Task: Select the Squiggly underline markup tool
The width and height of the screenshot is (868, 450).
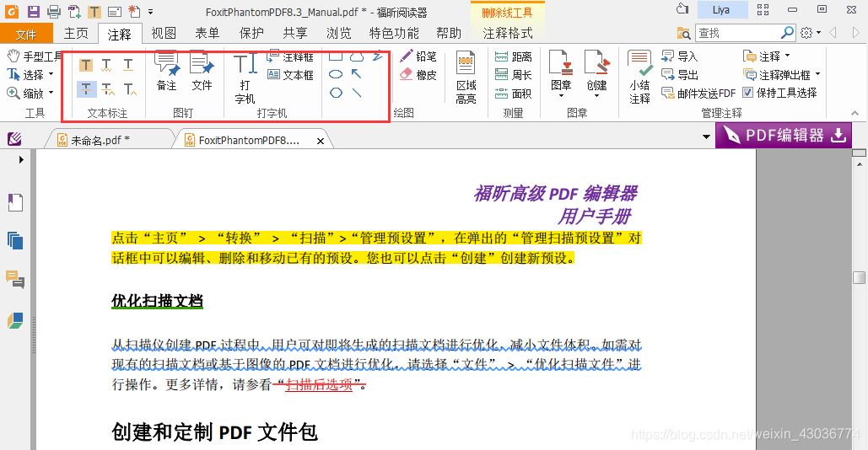Action: (107, 65)
